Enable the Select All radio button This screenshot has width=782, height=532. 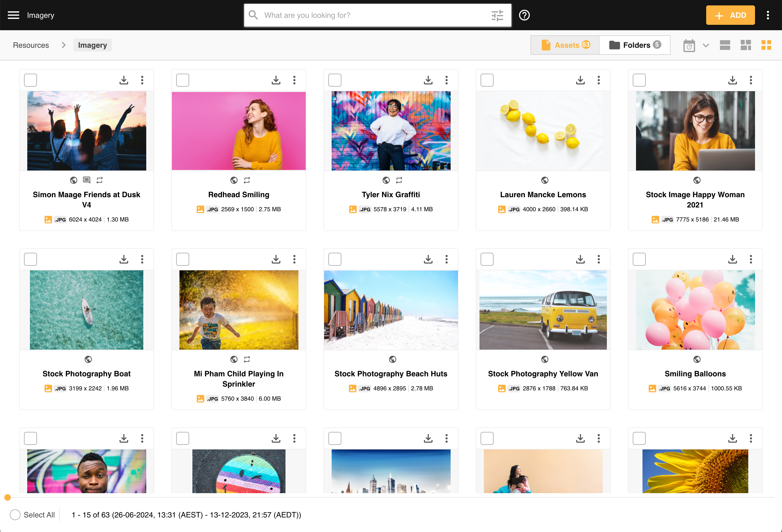[15, 514]
